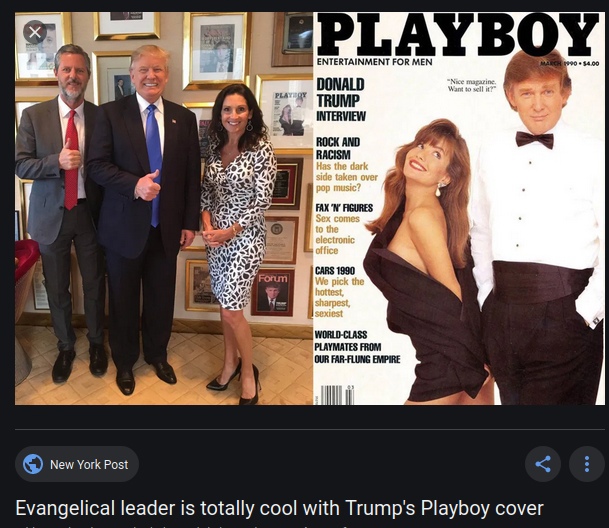Open the three-dot more options menu
This screenshot has width=609, height=528.
[586, 464]
